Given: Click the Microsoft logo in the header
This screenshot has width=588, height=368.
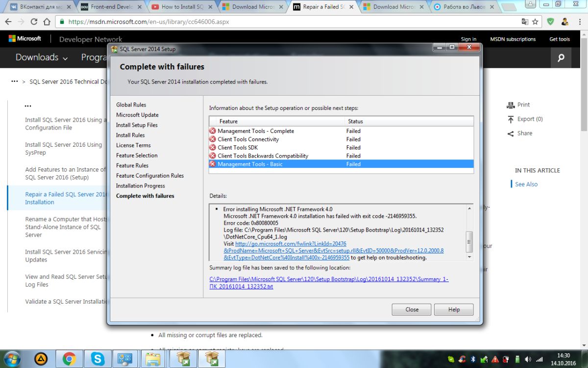Looking at the screenshot, I should coord(24,39).
